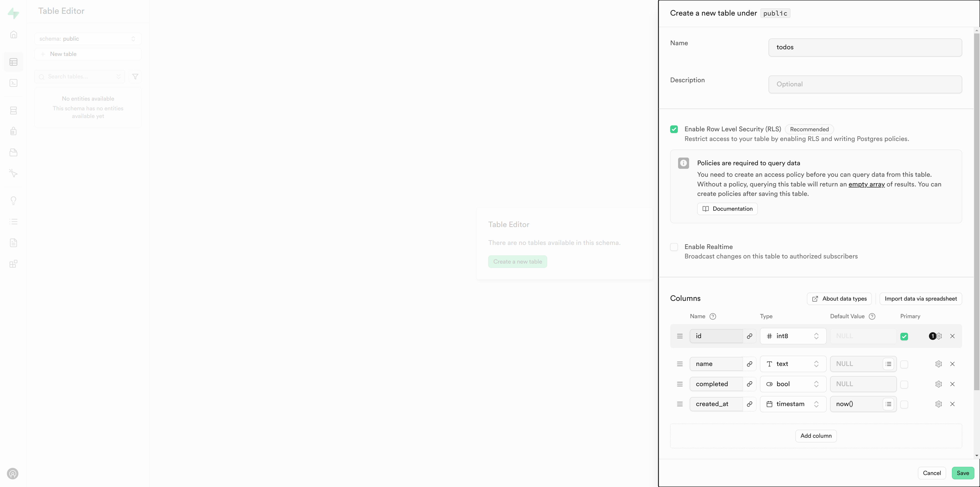
Task: Open the schema public dropdown
Action: click(88, 39)
